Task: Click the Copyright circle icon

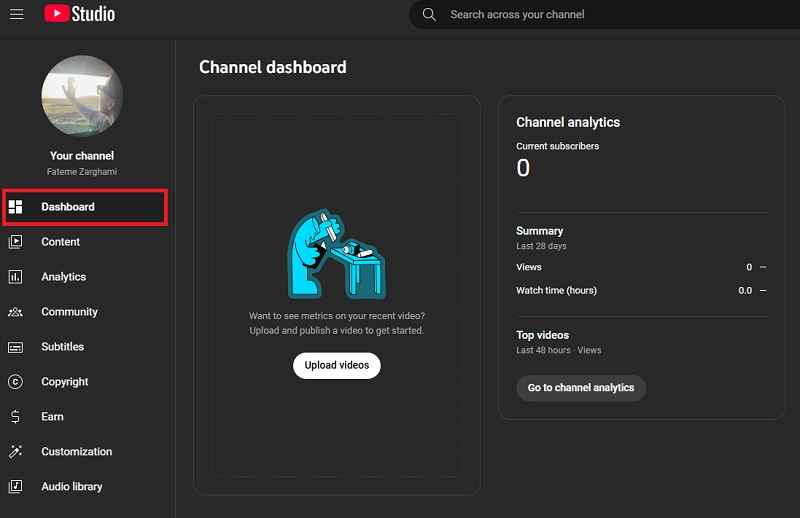Action: [15, 382]
